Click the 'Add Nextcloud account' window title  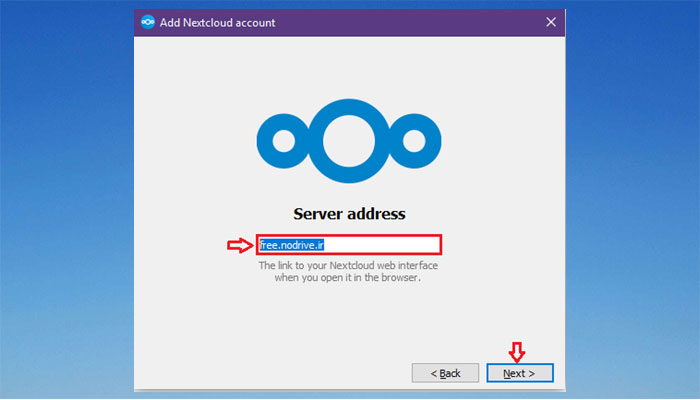pos(217,23)
